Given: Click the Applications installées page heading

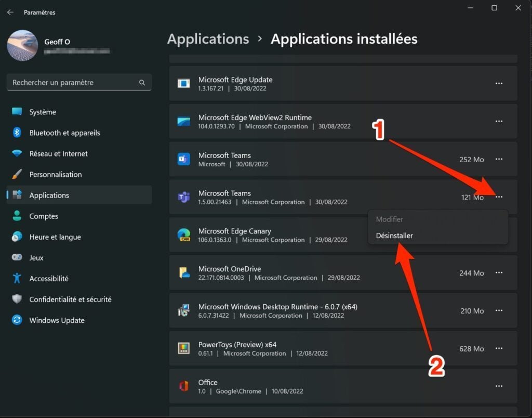Looking at the screenshot, I should (344, 39).
